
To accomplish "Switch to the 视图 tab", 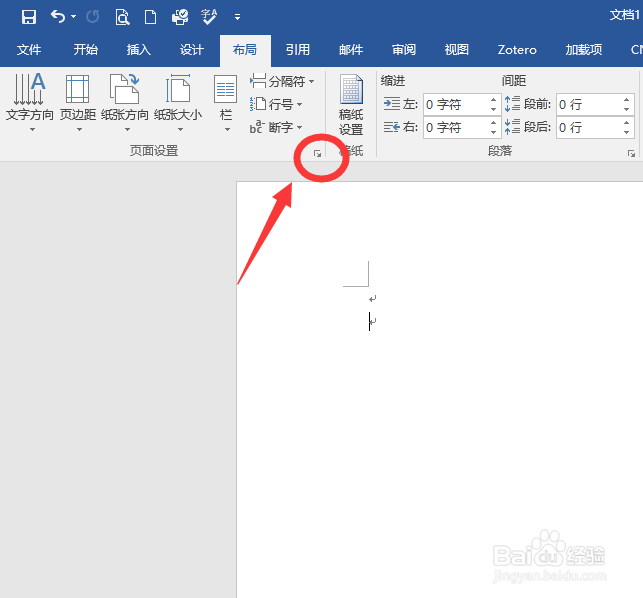I will [457, 50].
